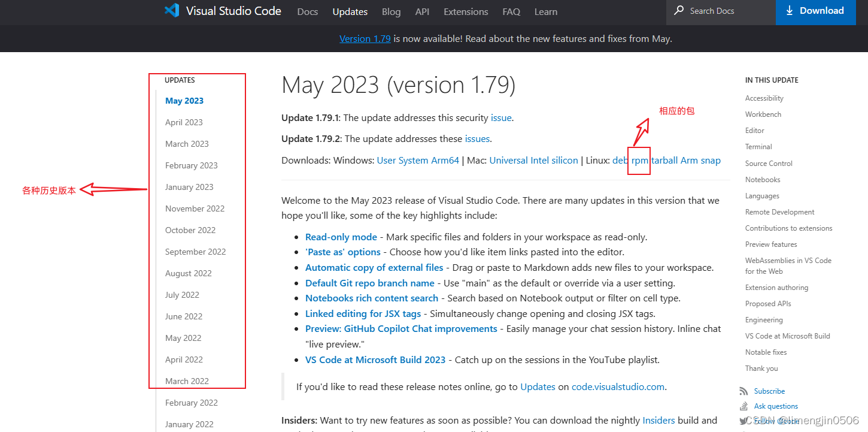The width and height of the screenshot is (868, 432).
Task: Jump to Terminal section
Action: (x=758, y=147)
